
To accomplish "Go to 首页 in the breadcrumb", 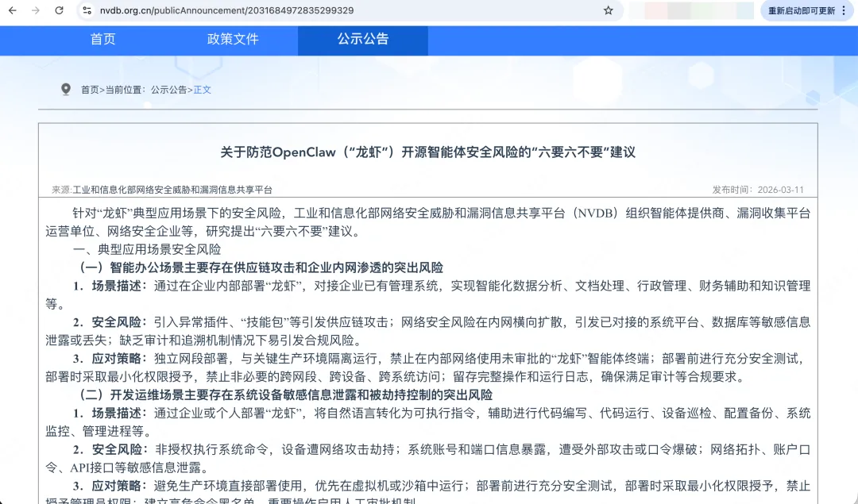I will [x=90, y=90].
